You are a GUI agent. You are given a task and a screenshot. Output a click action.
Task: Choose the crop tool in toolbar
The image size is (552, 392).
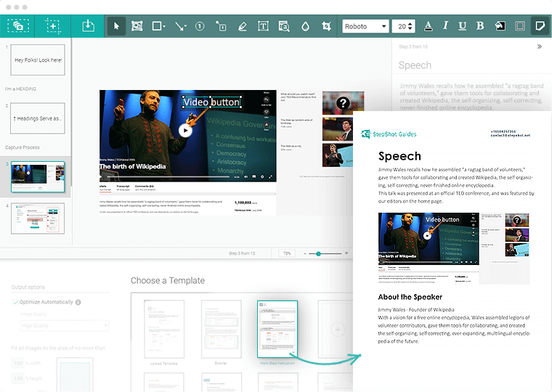pyautogui.click(x=326, y=26)
